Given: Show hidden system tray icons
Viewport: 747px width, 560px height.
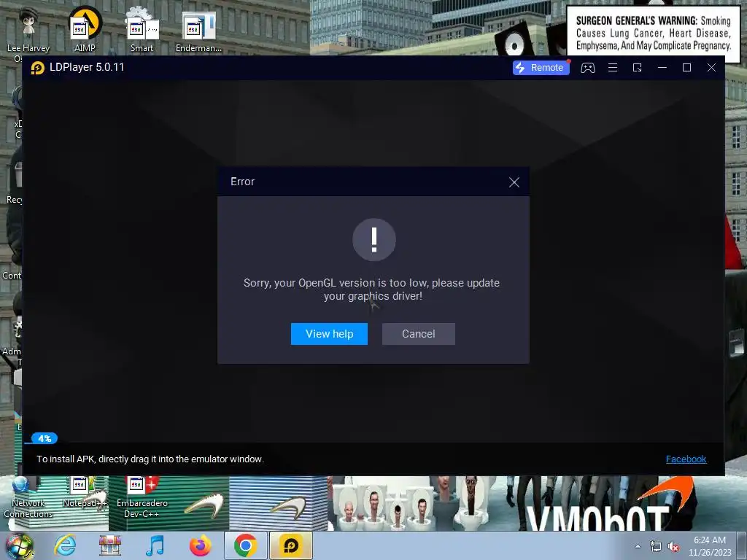Looking at the screenshot, I should [638, 547].
